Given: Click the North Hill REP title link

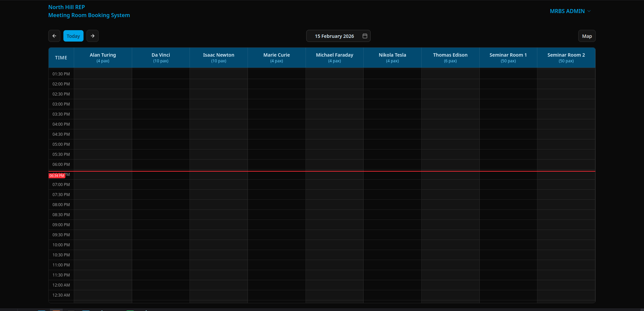Looking at the screenshot, I should point(66,7).
